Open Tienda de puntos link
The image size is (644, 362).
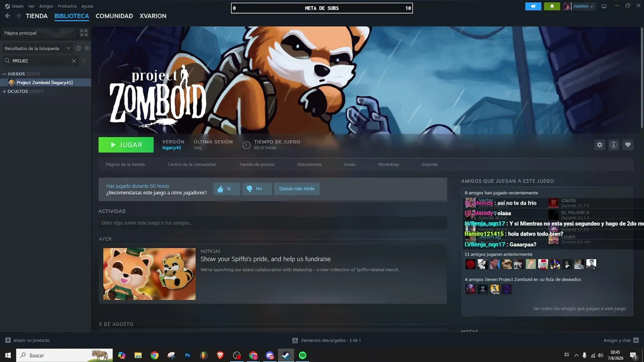coord(257,164)
